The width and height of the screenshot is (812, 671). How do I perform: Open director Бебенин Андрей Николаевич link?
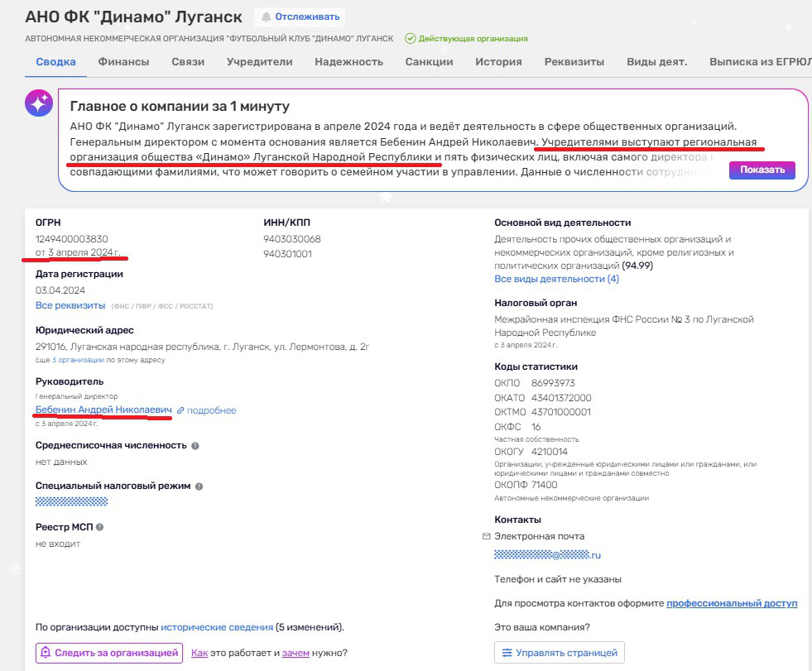[x=103, y=410]
